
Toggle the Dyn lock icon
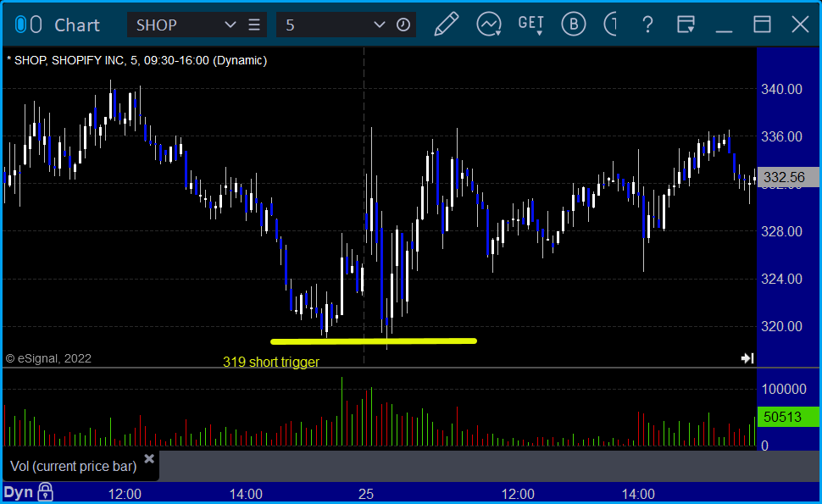point(45,492)
